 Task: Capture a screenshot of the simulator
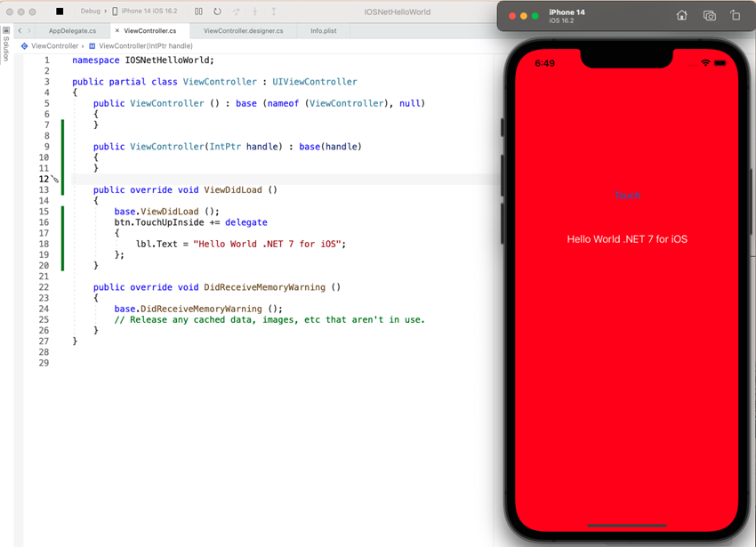point(708,13)
